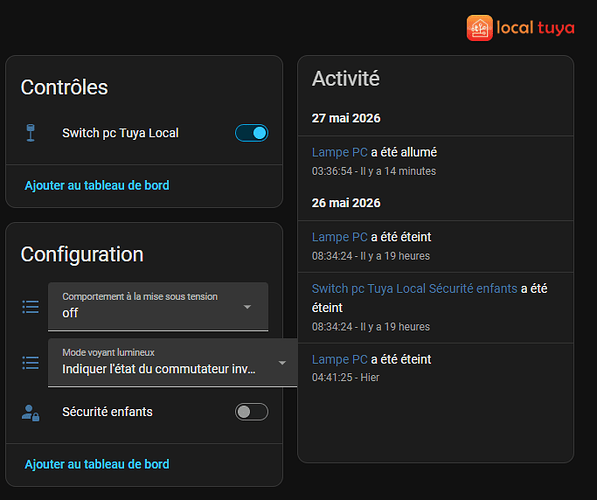Click the Switch pc Tuya Local entity name
Image resolution: width=597 pixels, height=500 pixels.
pyautogui.click(x=120, y=133)
